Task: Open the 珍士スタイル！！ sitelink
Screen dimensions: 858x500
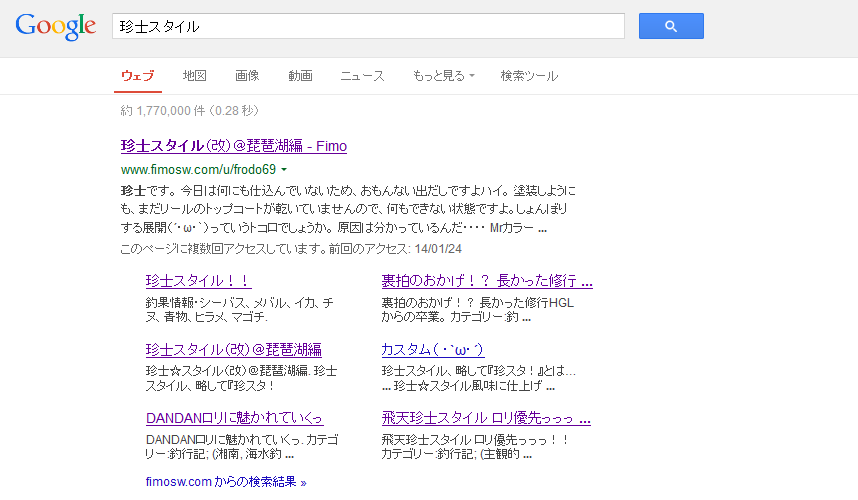Action: [x=198, y=281]
